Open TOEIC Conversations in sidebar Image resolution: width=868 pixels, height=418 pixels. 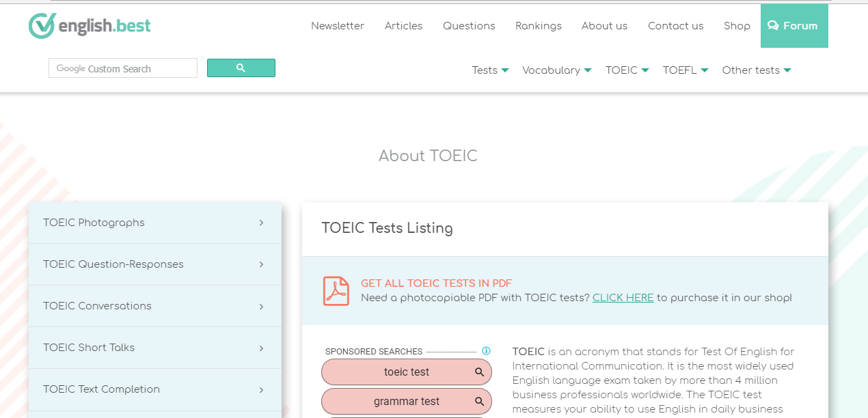coord(97,306)
